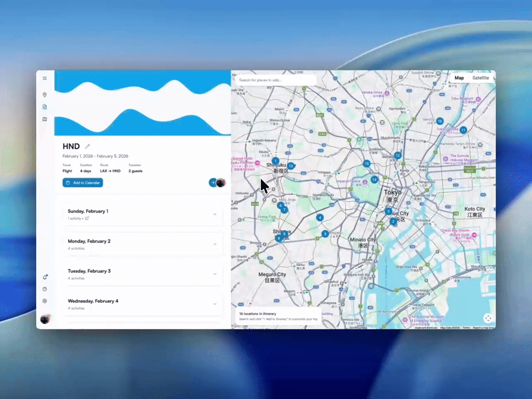532x399 pixels.
Task: Click the user profile avatar in sidebar
Action: pyautogui.click(x=45, y=319)
